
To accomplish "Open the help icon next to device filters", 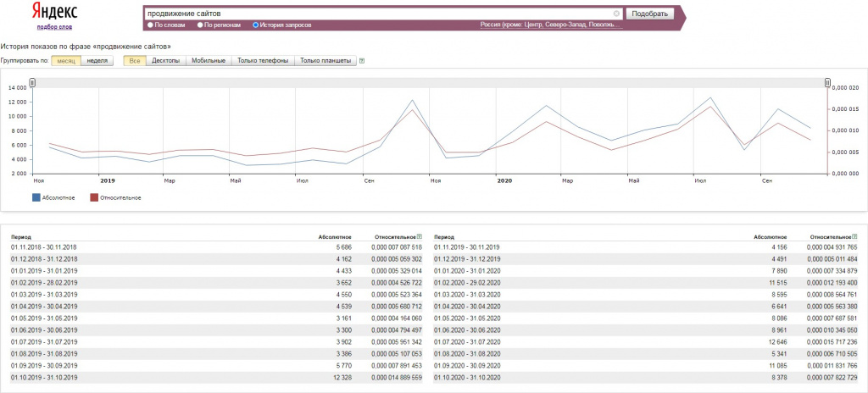I will point(361,61).
